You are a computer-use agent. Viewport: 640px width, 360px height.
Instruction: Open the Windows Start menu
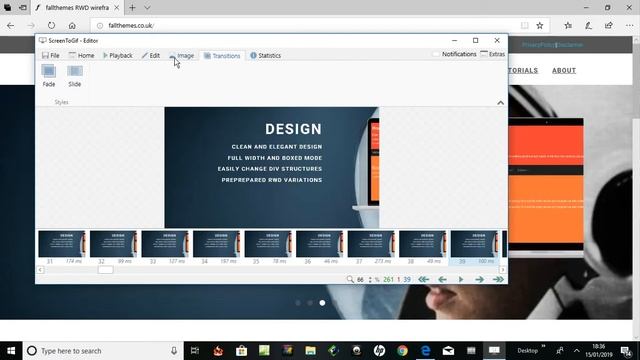click(x=11, y=351)
